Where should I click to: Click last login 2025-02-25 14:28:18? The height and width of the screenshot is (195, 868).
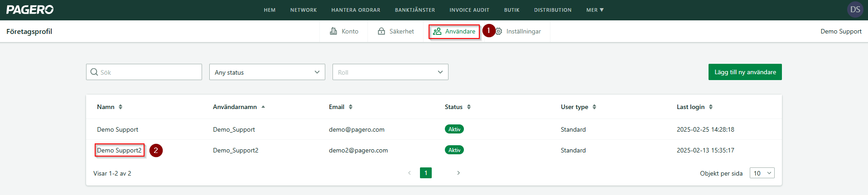click(x=705, y=129)
